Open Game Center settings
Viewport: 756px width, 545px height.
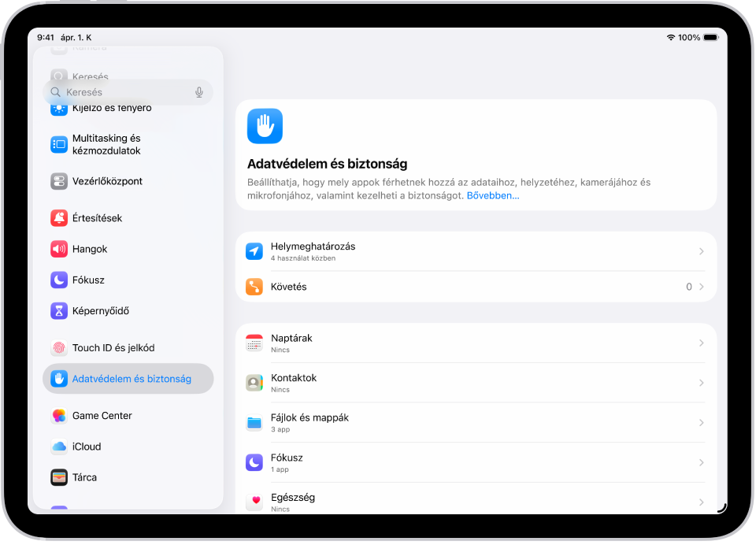(128, 416)
